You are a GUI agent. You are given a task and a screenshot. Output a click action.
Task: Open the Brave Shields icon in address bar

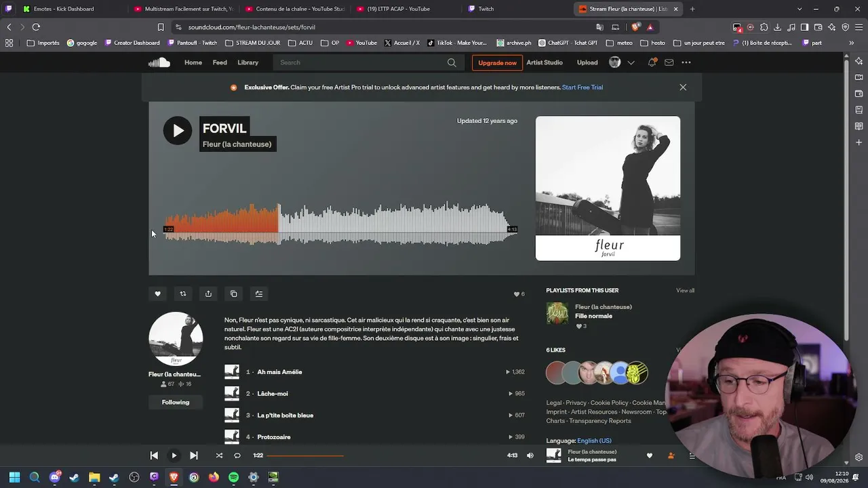point(635,27)
